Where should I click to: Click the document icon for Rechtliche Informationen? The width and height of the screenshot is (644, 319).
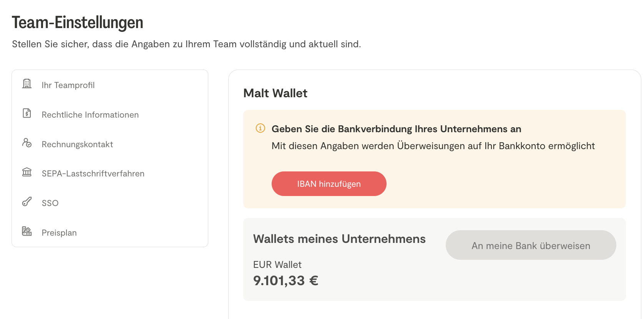coord(27,113)
